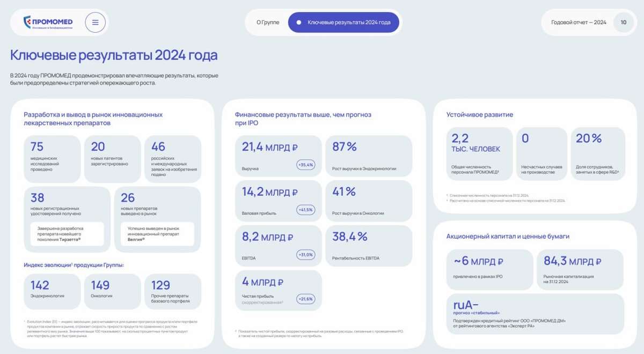
Task: Click the 4 млрд ₽ Чистая прибыль card
Action: click(x=279, y=291)
